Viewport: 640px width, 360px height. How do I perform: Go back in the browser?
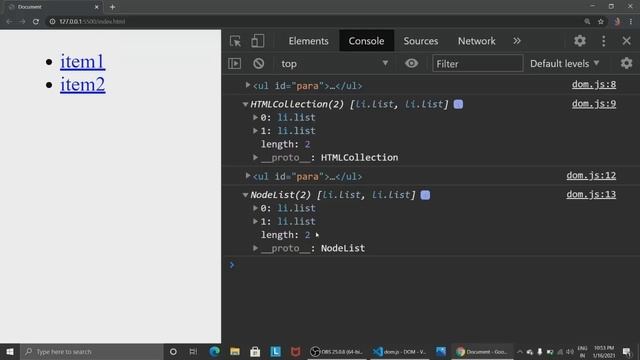coord(9,21)
